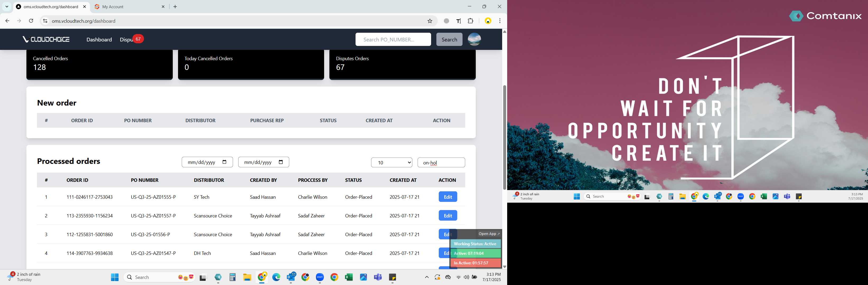Click the green Active: 07:19:04 timer
This screenshot has height=285, width=868.
point(475,253)
